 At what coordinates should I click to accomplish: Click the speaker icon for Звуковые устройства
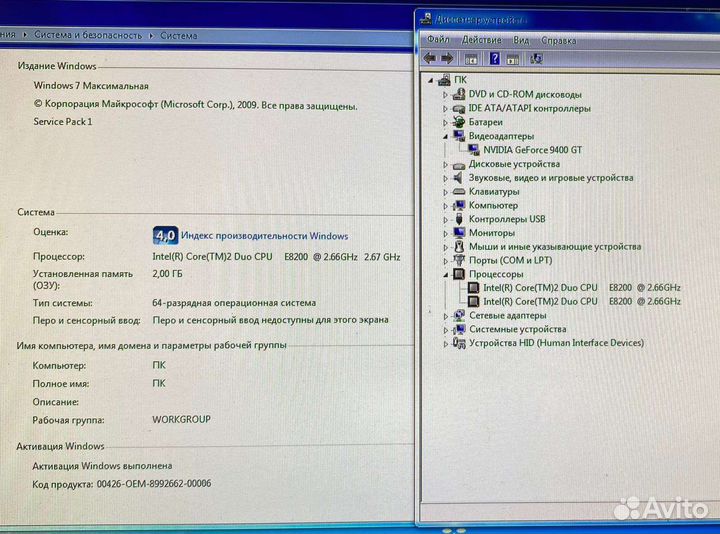point(459,178)
